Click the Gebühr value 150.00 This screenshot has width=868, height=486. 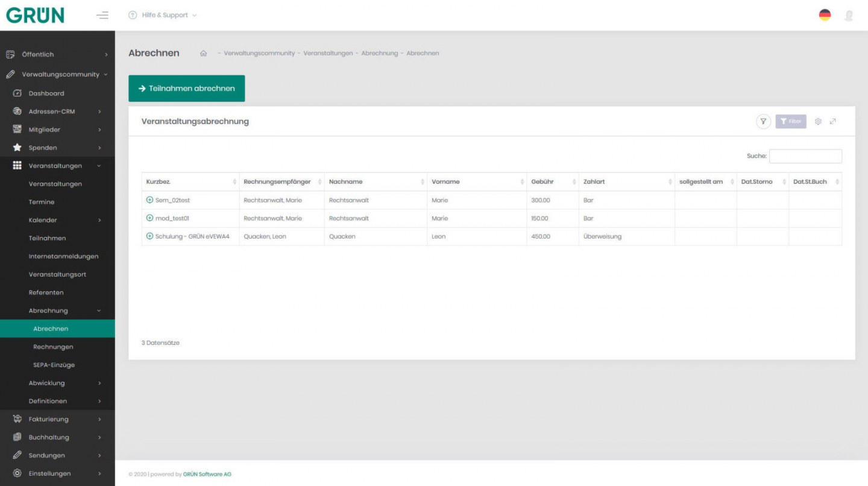click(540, 218)
